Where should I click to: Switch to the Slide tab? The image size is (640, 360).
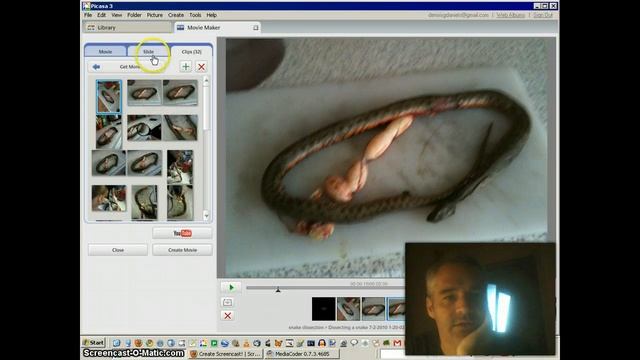[149, 52]
